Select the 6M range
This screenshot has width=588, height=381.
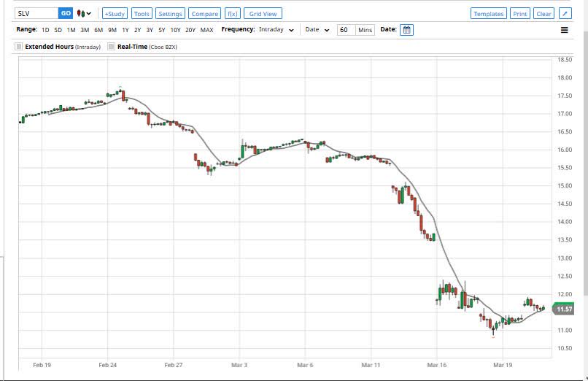point(98,30)
